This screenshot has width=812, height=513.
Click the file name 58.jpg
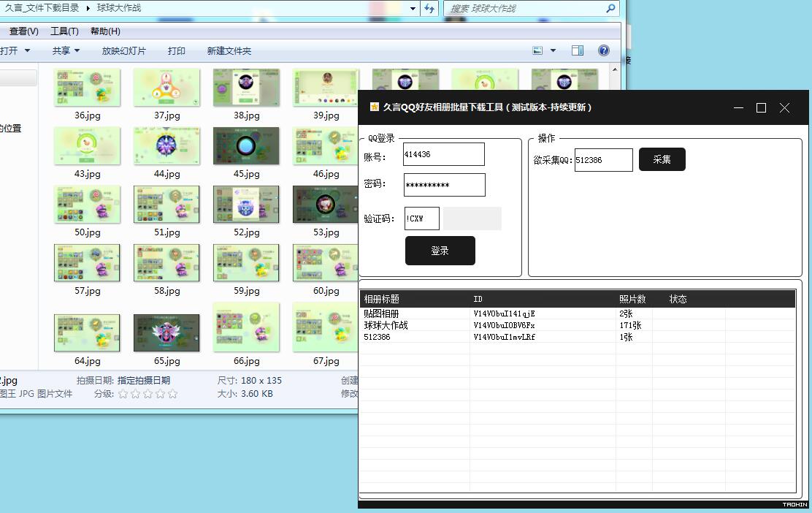point(166,291)
